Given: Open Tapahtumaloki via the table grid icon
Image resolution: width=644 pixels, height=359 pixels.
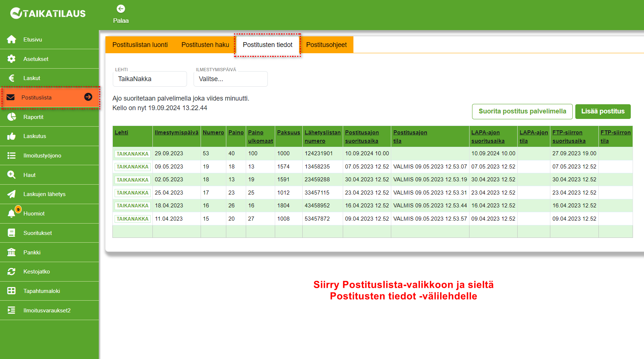Looking at the screenshot, I should click(x=11, y=291).
